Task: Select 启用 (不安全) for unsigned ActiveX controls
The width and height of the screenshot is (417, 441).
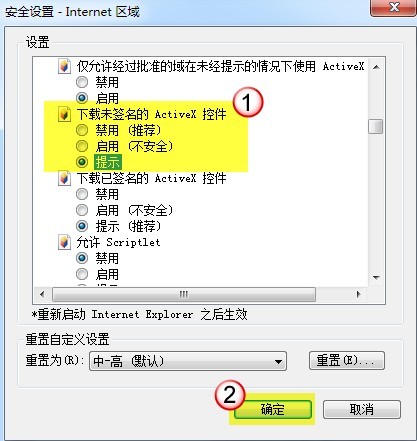Action: (82, 146)
